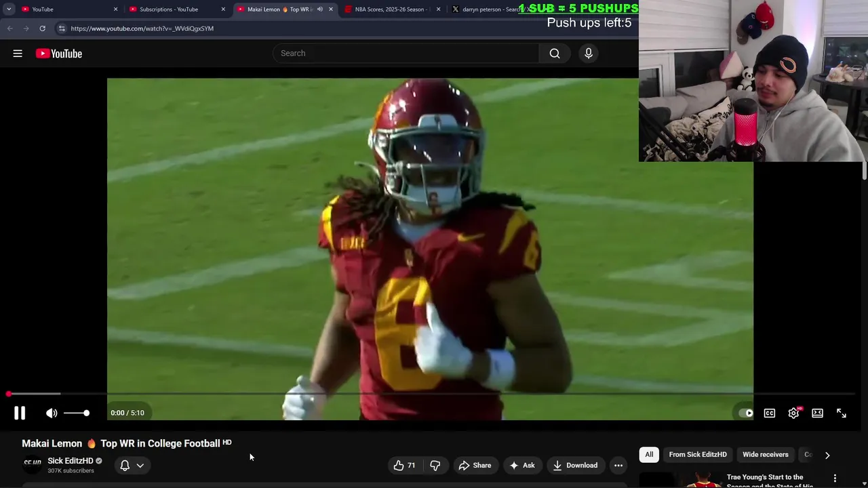Download the video
The image size is (868, 488).
coord(575,466)
